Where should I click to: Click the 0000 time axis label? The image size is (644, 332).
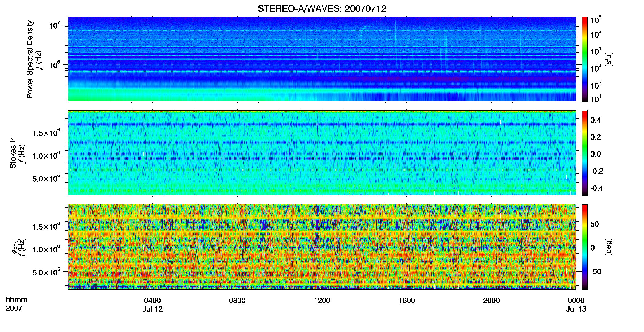tap(576, 300)
